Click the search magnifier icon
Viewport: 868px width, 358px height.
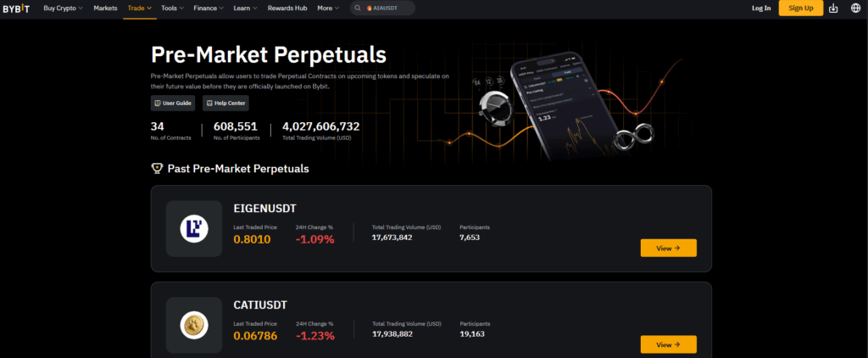pos(358,8)
